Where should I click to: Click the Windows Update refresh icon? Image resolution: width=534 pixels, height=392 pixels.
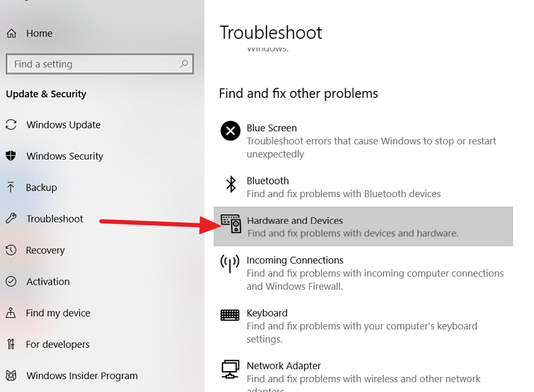(x=11, y=125)
